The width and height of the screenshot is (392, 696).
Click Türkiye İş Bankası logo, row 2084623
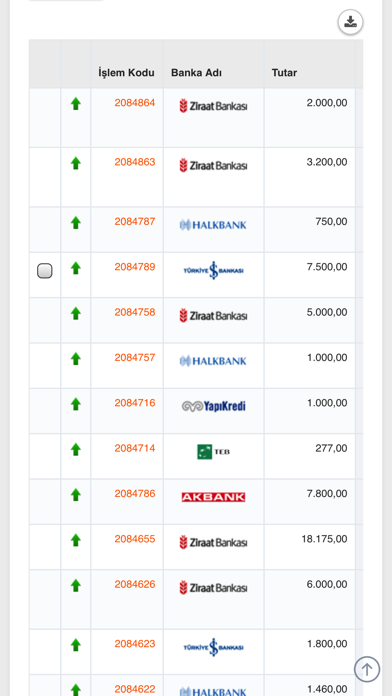pos(214,647)
